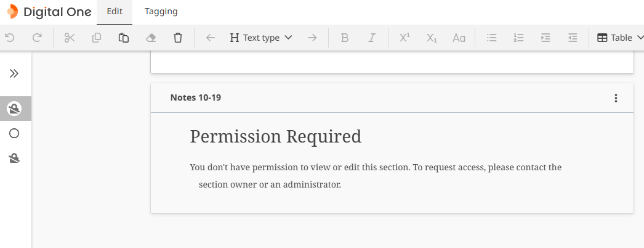
Task: Select the Edit tab
Action: tap(115, 12)
